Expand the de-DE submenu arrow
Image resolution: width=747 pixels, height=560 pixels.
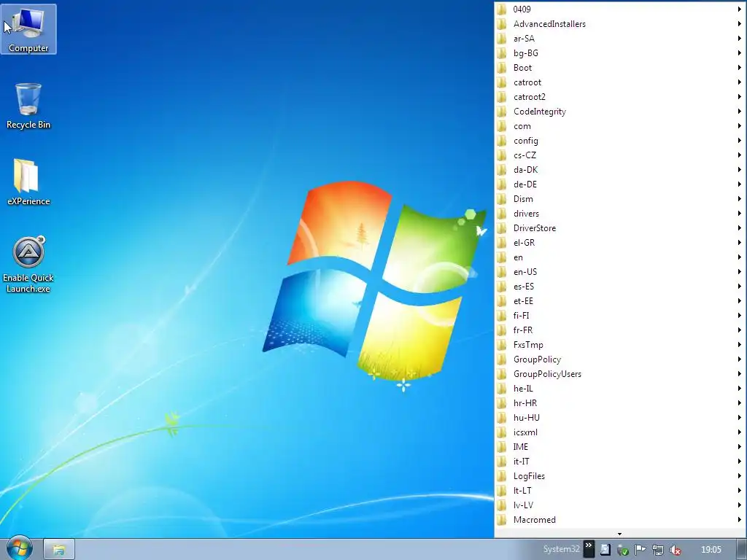(740, 184)
